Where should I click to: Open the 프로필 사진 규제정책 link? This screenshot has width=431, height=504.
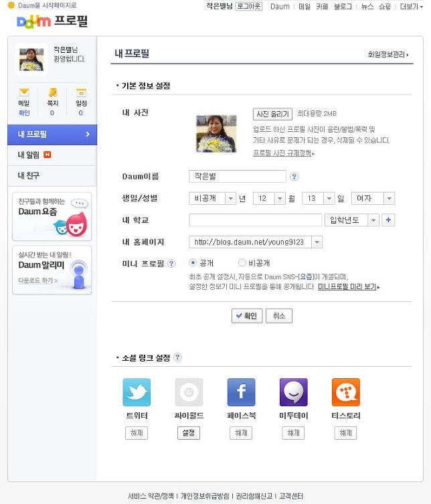[x=284, y=153]
